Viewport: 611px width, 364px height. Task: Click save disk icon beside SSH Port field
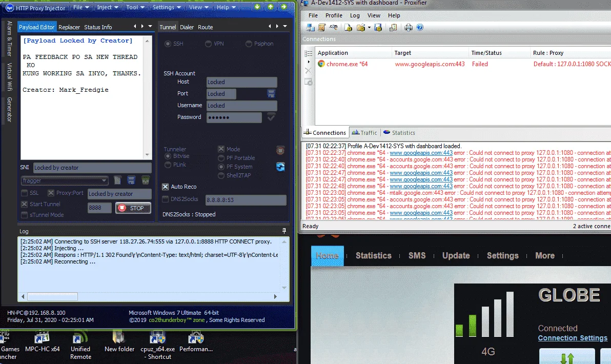click(271, 93)
